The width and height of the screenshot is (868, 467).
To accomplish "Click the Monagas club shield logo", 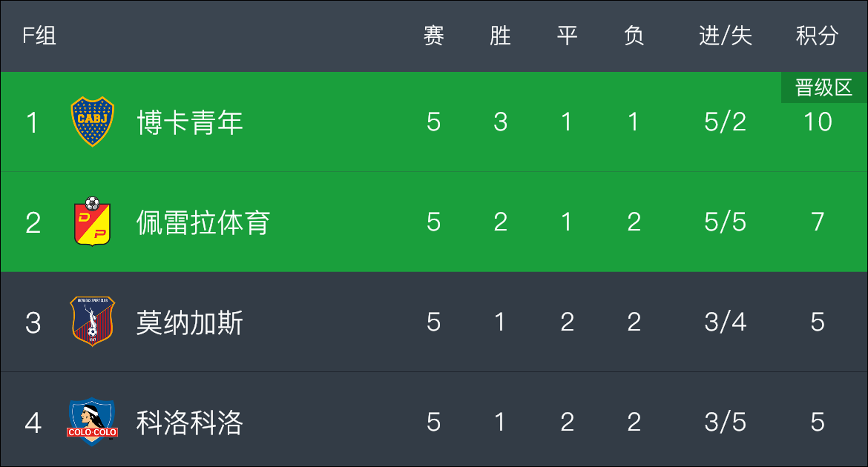I will [x=93, y=322].
